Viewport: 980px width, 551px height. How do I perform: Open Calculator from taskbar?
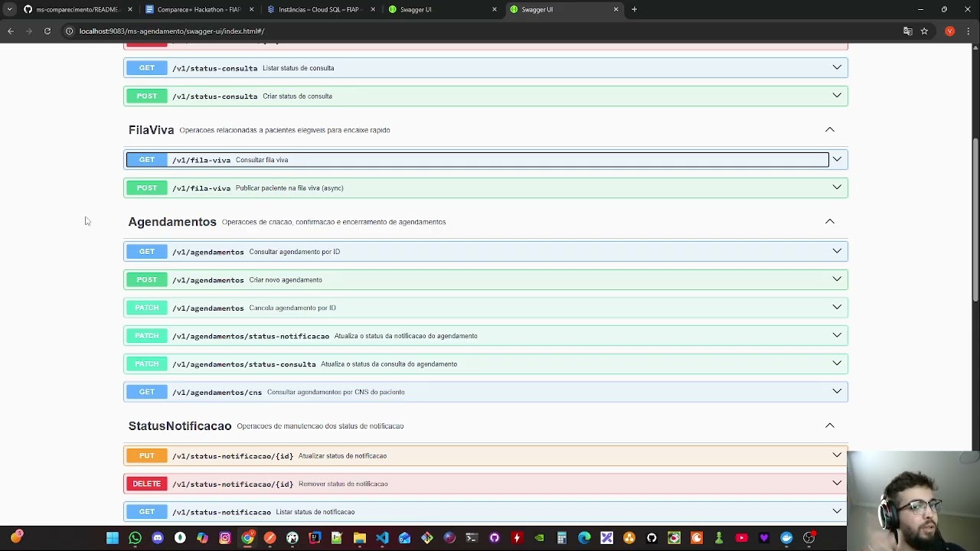point(561,538)
